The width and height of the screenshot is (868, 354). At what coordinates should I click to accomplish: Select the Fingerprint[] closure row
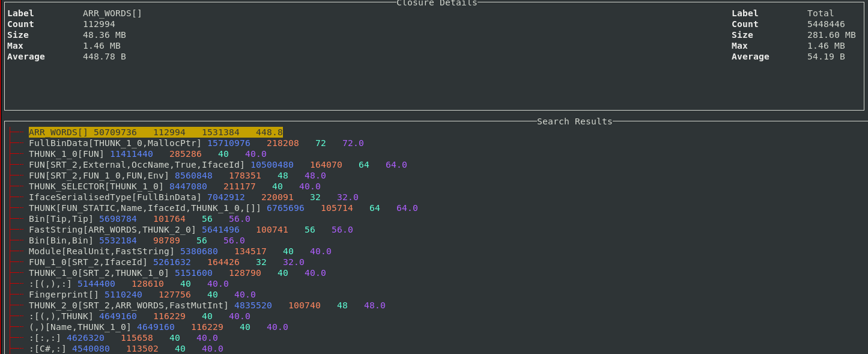(x=64, y=294)
